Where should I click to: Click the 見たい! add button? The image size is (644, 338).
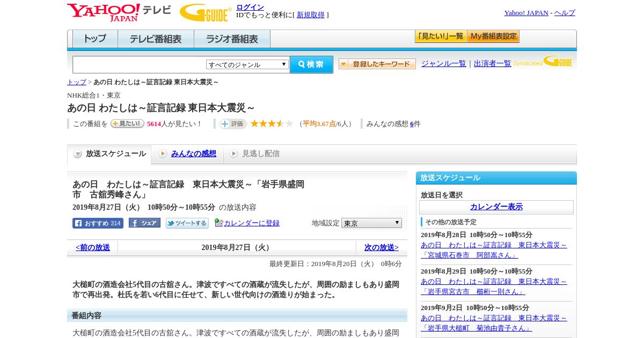tap(127, 123)
